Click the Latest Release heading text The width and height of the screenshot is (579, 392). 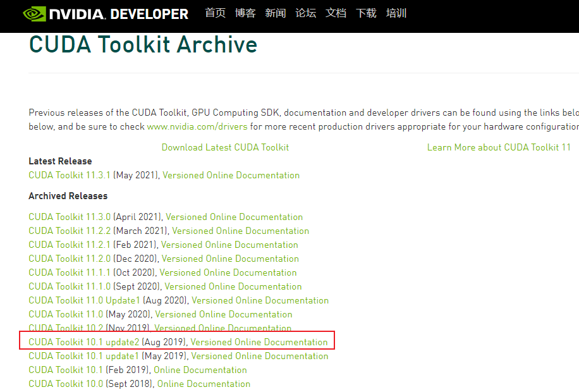point(60,161)
